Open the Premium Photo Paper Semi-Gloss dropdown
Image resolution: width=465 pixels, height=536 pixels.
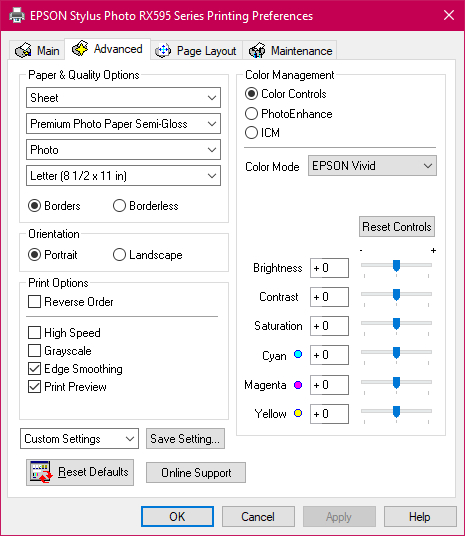point(123,124)
